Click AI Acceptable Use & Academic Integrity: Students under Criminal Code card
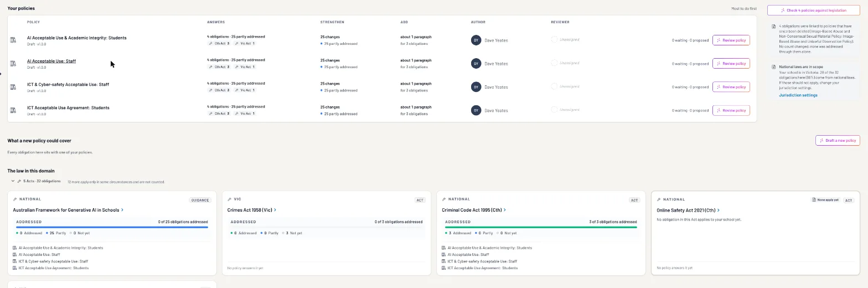Screen dimensions: 868x288 [490, 248]
